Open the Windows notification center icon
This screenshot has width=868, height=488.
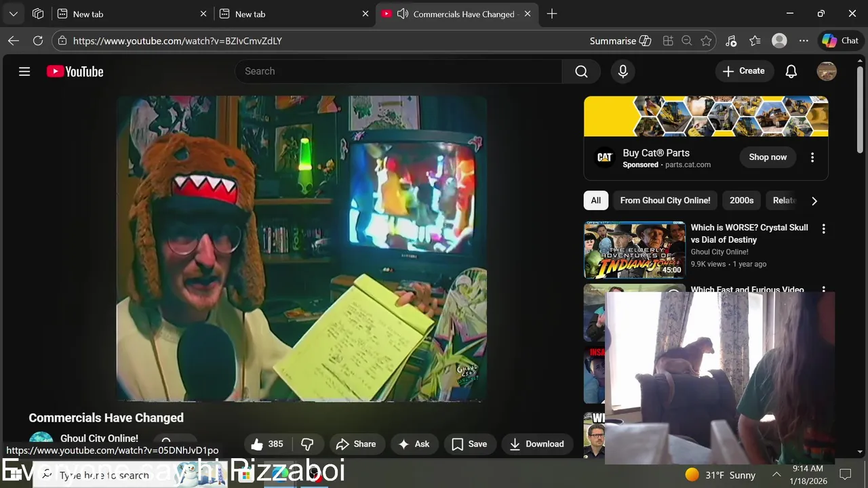tap(846, 474)
